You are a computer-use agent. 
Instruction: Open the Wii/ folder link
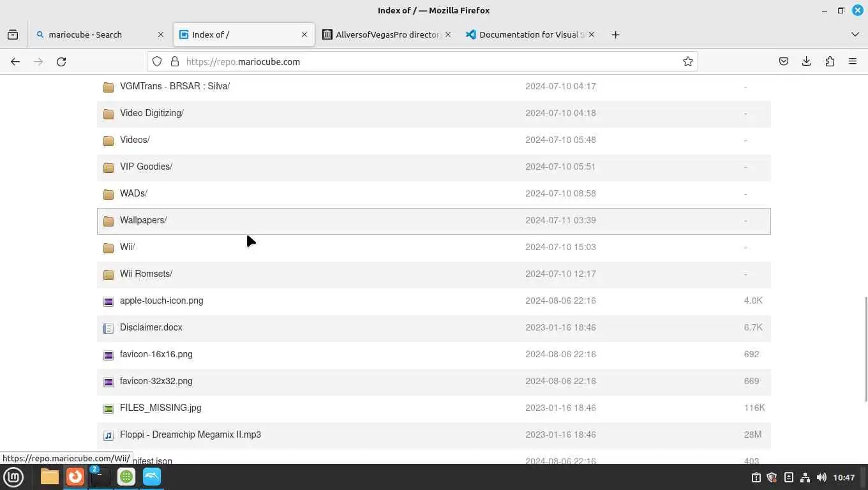point(127,247)
